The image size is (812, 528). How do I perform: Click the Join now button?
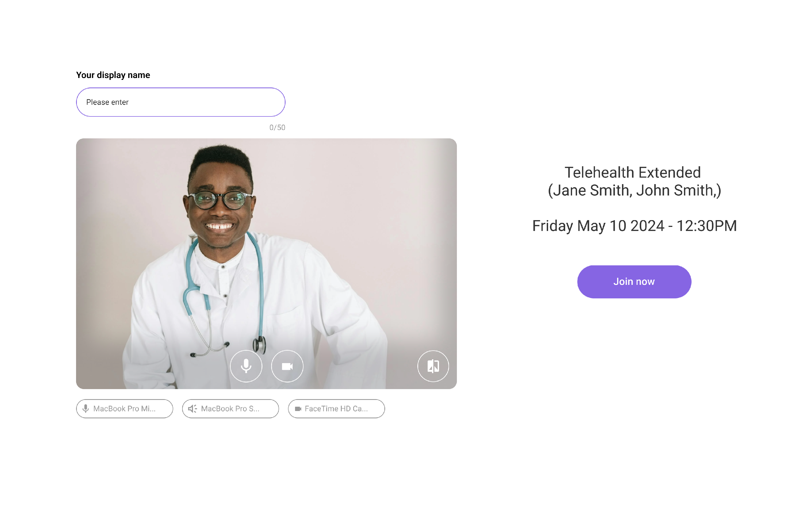pyautogui.click(x=634, y=282)
